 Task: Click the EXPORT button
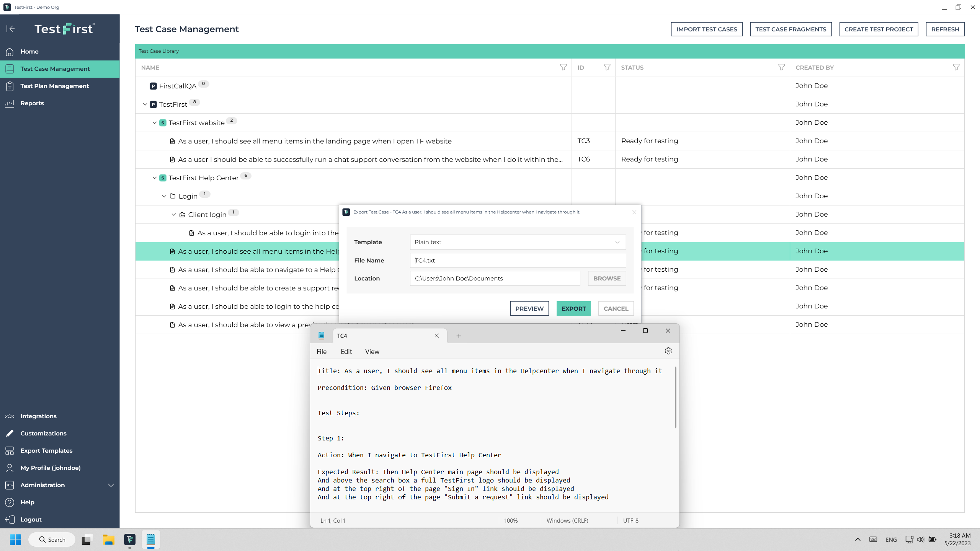573,308
